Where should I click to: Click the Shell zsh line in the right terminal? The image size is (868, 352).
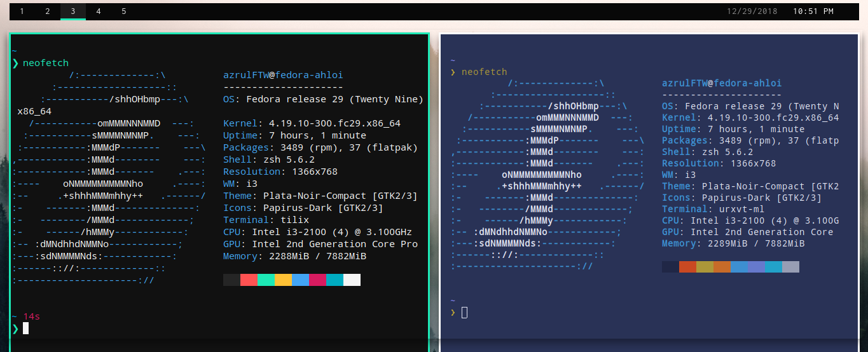coord(708,152)
